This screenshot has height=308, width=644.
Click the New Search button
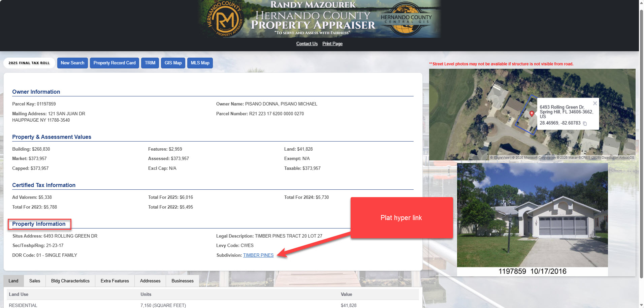[72, 63]
